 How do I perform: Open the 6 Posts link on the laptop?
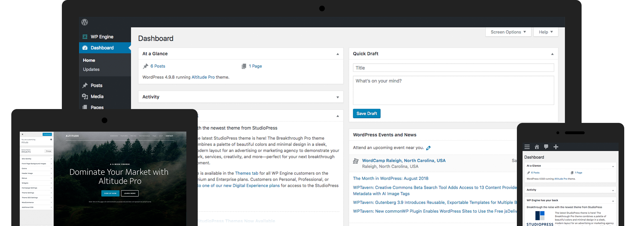pos(158,66)
